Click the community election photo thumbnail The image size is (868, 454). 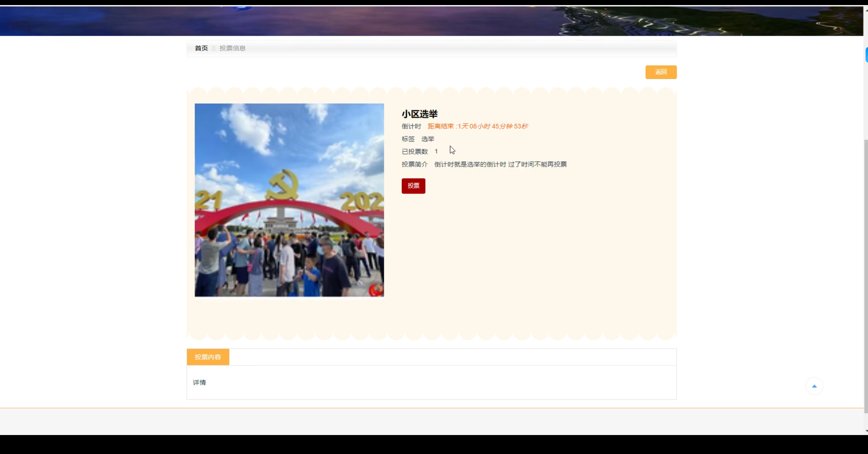(289, 200)
